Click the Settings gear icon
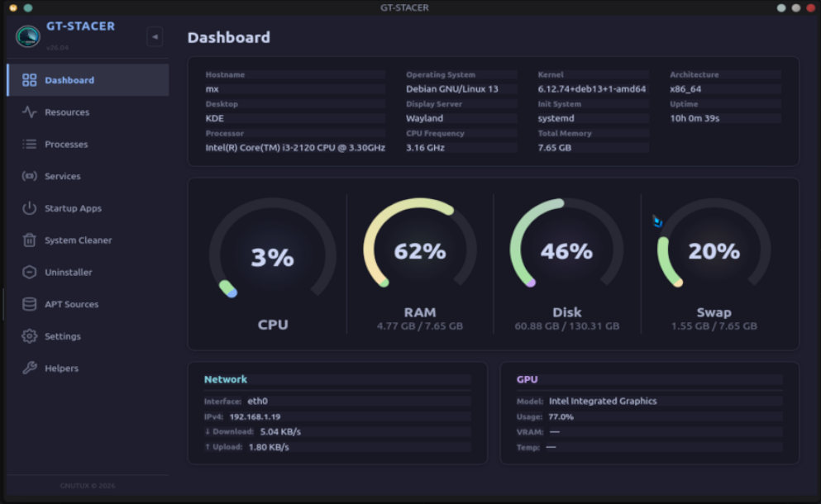 point(29,336)
